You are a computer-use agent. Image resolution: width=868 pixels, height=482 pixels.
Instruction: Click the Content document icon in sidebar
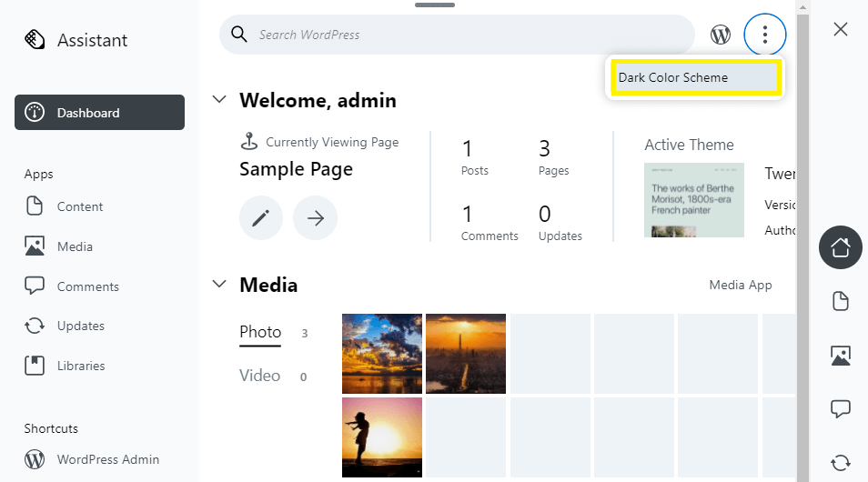(x=35, y=206)
